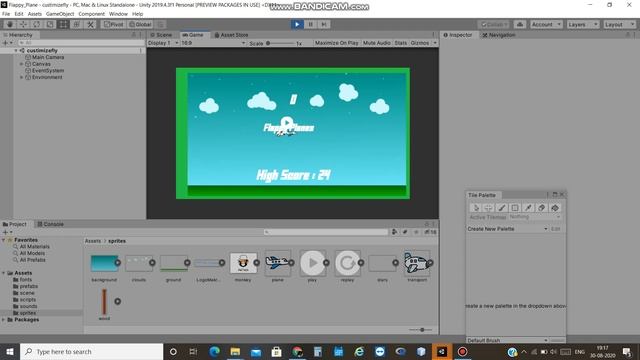Switch to the Navigation tab
The width and height of the screenshot is (640, 360).
coord(499,35)
